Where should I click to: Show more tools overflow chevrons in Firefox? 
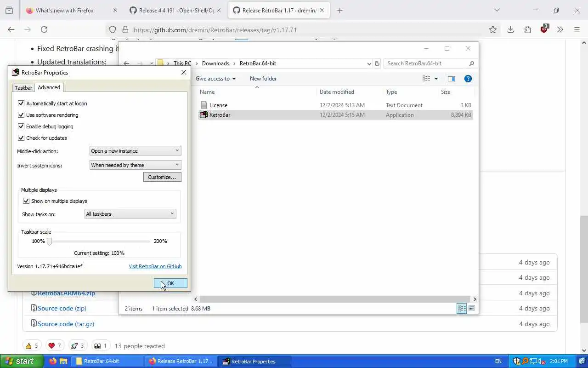[x=560, y=30]
